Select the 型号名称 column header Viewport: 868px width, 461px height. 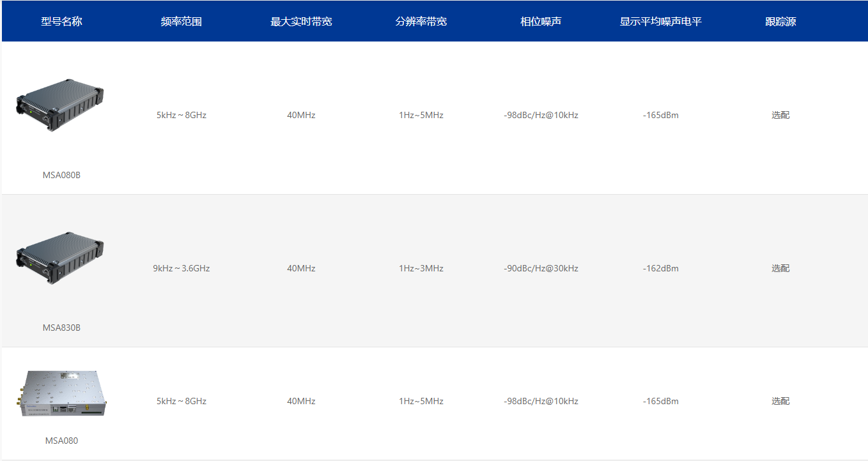point(61,21)
